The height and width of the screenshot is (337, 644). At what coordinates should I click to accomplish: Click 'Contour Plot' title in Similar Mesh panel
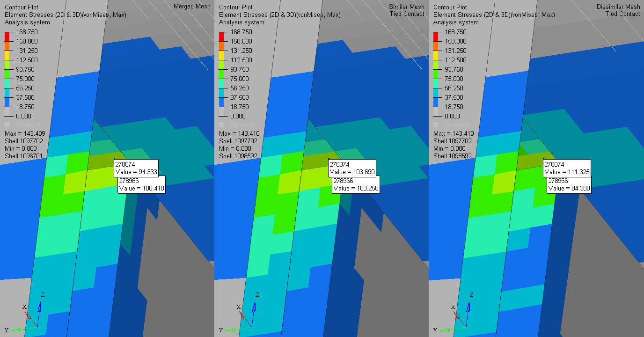click(x=236, y=7)
